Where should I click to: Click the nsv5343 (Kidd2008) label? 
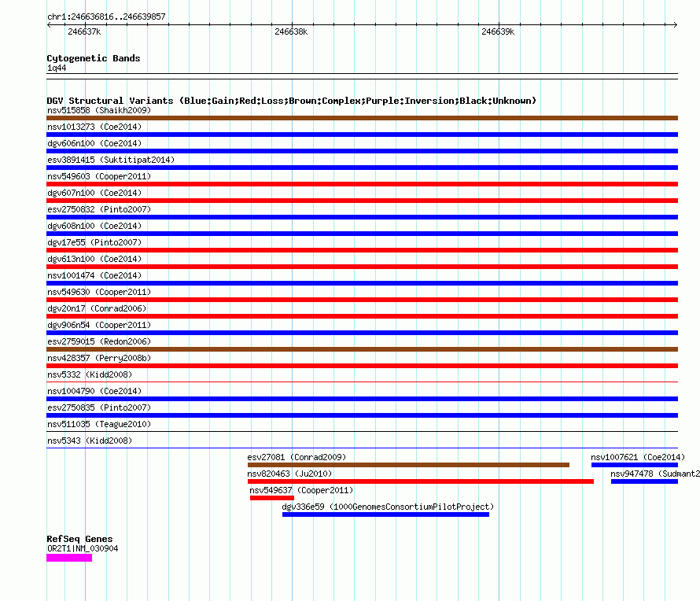(x=90, y=441)
